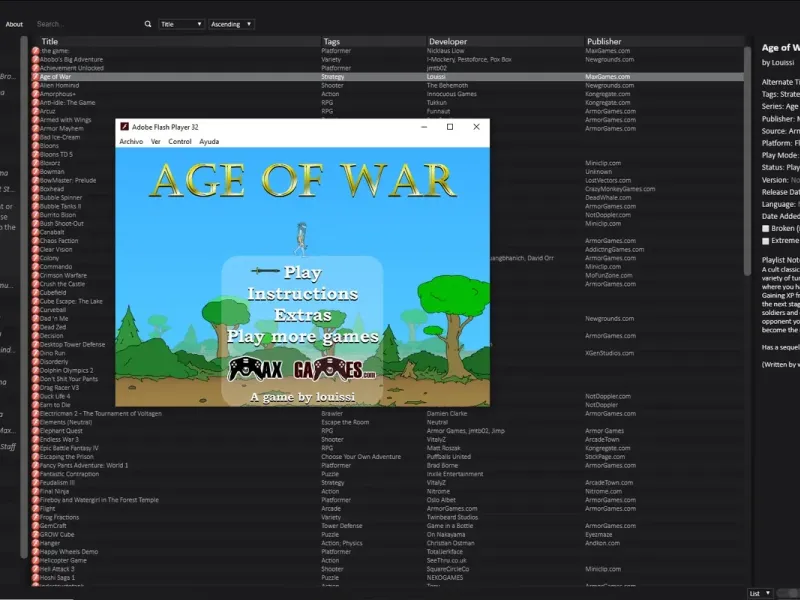
Task: Select the Escaping the Prison row
Action: click(387, 457)
